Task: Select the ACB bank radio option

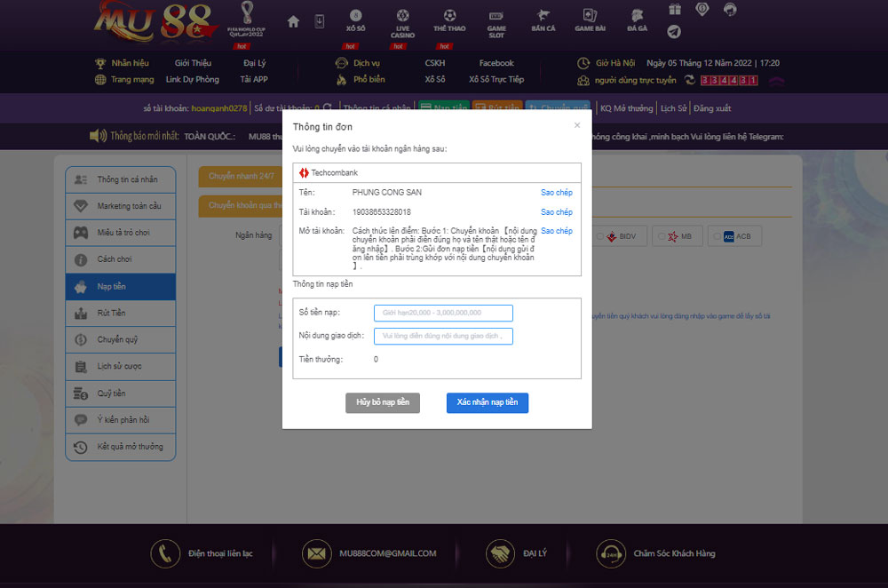Action: click(718, 236)
